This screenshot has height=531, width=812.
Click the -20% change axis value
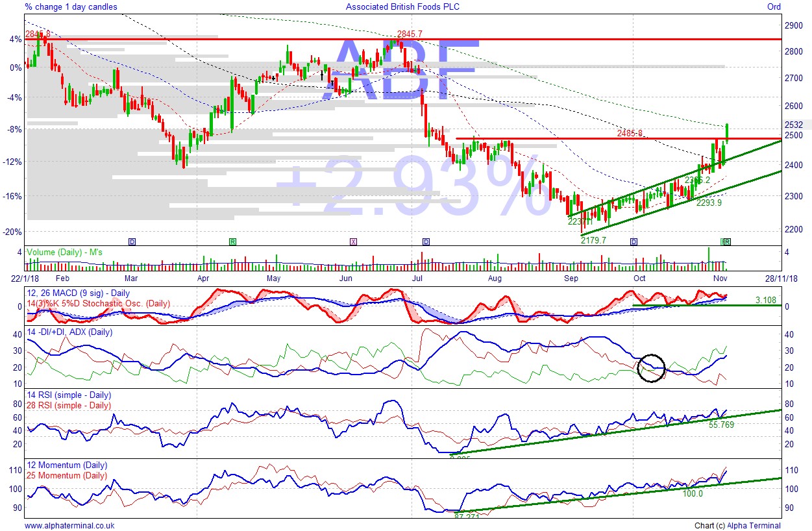pyautogui.click(x=13, y=232)
